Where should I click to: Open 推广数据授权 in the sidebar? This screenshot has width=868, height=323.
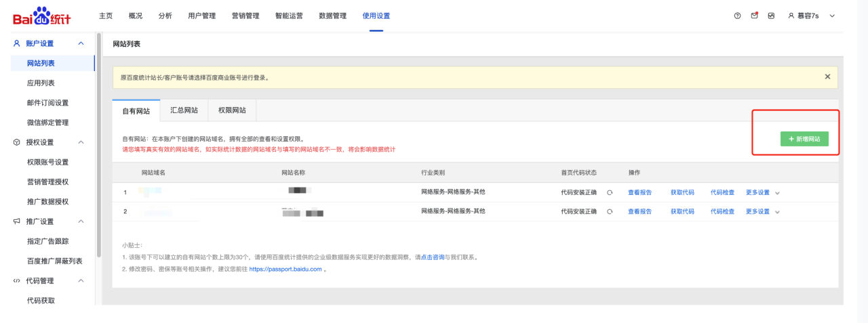[x=47, y=202]
